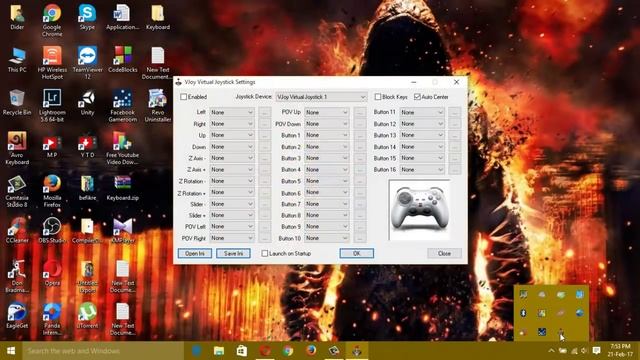Open TeamViewer 12 desktop shortcut

[x=87, y=62]
